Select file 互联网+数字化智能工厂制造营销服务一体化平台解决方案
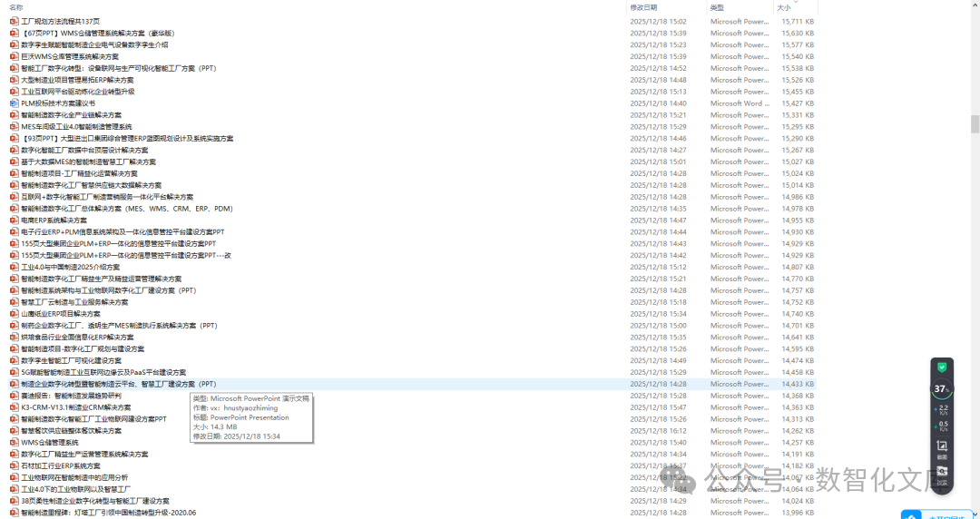 click(107, 197)
